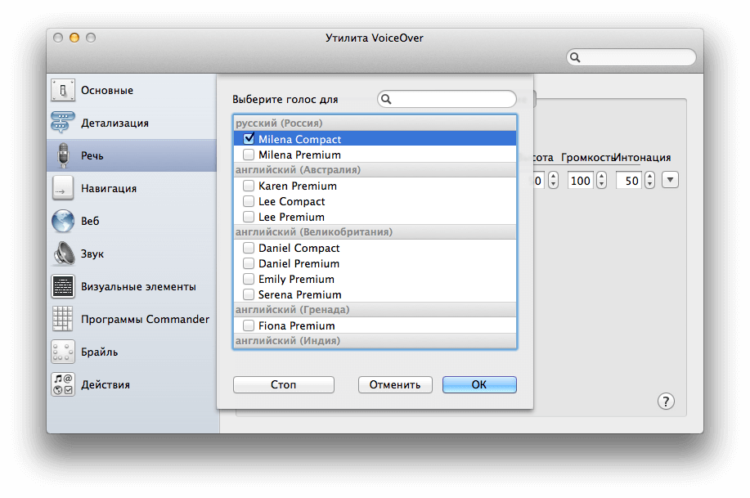Click the voice search input field
This screenshot has height=498, width=750.
click(x=447, y=99)
